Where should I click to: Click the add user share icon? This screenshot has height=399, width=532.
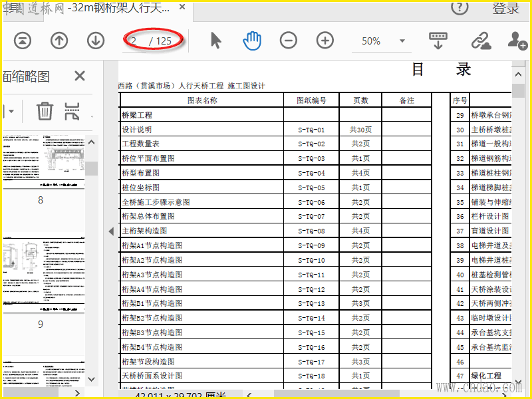(x=517, y=41)
